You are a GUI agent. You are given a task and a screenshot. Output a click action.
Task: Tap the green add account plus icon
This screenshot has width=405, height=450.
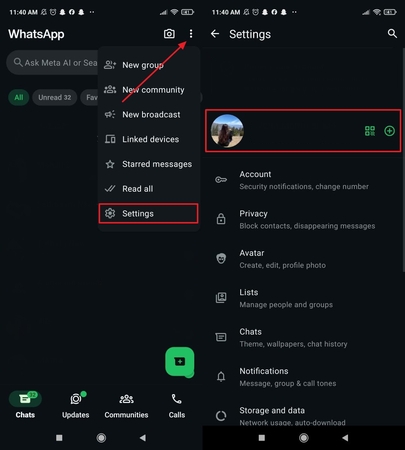(x=389, y=131)
